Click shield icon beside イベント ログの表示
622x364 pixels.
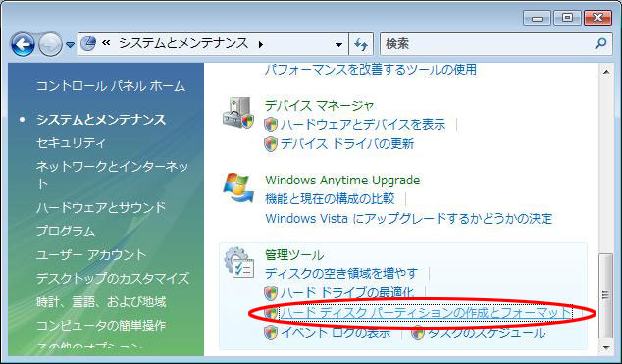coord(271,333)
